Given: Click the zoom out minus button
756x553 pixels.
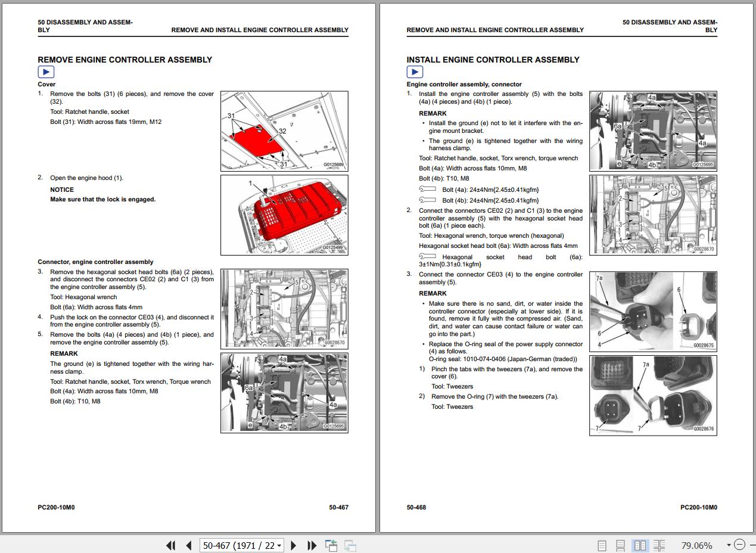Looking at the screenshot, I should [739, 545].
